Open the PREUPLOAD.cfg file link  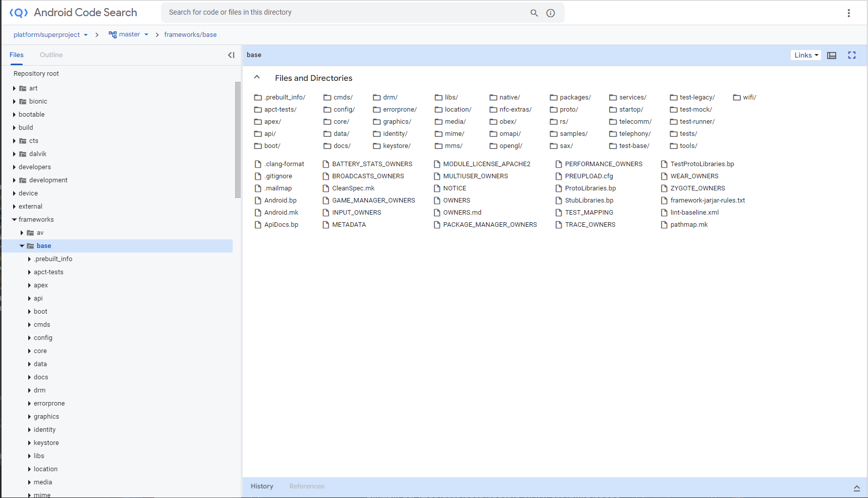pos(589,176)
